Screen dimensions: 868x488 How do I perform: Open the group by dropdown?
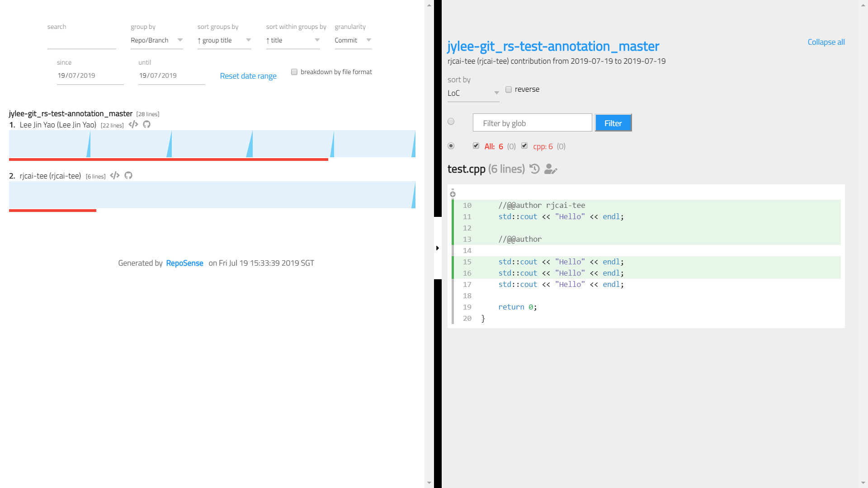pos(157,41)
